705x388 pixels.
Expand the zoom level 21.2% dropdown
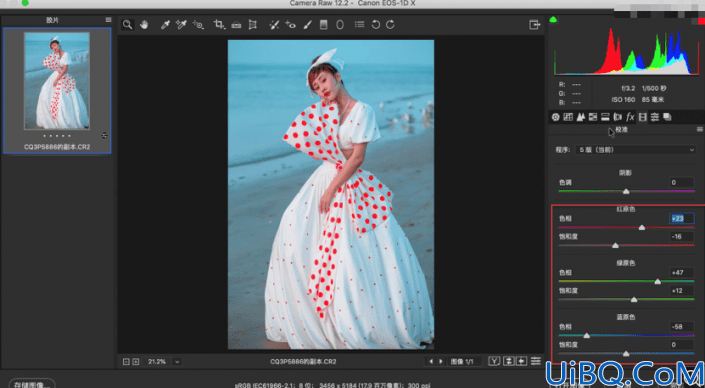coord(177,361)
